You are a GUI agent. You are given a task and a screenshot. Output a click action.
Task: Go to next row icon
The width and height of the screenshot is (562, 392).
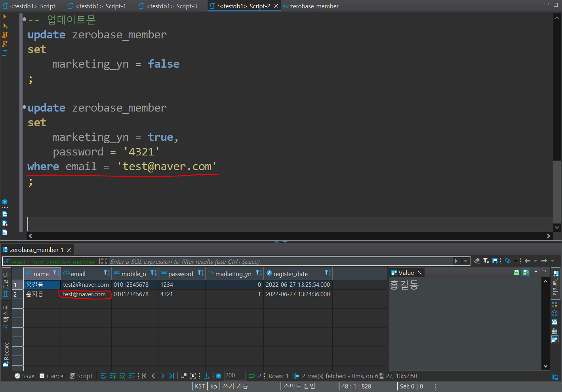(x=162, y=376)
